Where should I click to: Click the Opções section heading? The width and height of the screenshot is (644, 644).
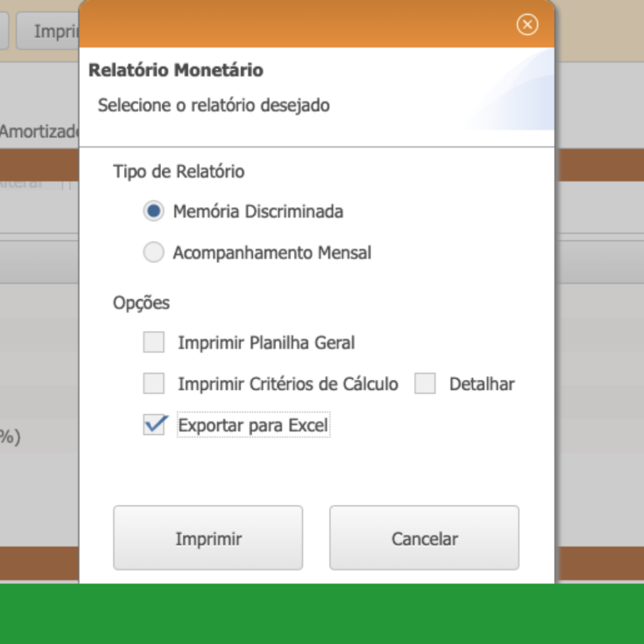click(142, 303)
